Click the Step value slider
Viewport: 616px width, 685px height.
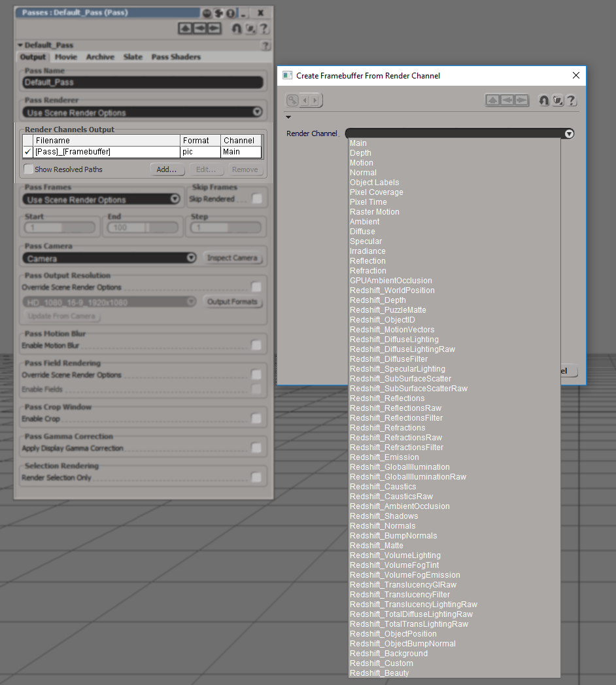(226, 228)
